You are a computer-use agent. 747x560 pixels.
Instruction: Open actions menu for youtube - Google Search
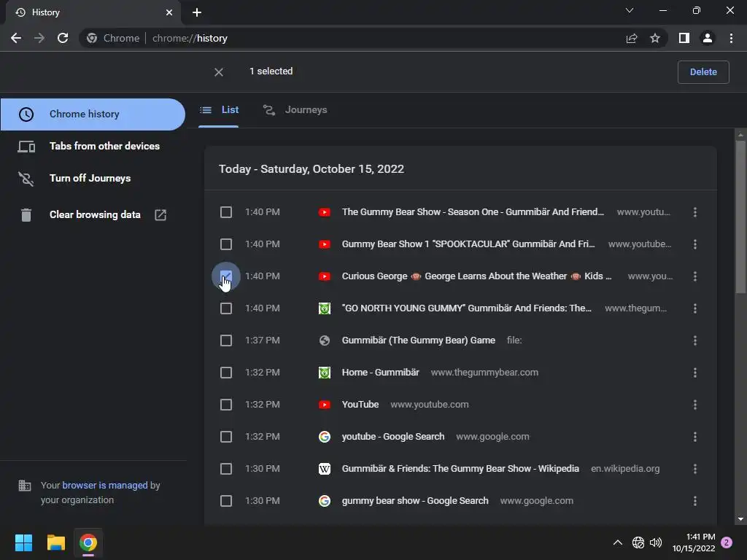(x=695, y=437)
